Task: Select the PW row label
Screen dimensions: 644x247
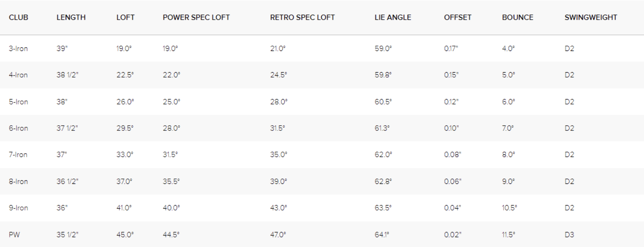Action: tap(14, 235)
